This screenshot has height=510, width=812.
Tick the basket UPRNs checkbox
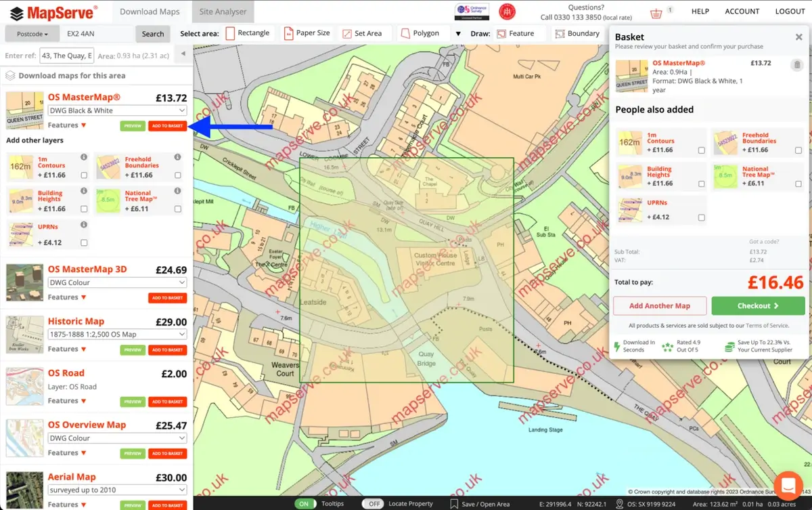point(701,217)
